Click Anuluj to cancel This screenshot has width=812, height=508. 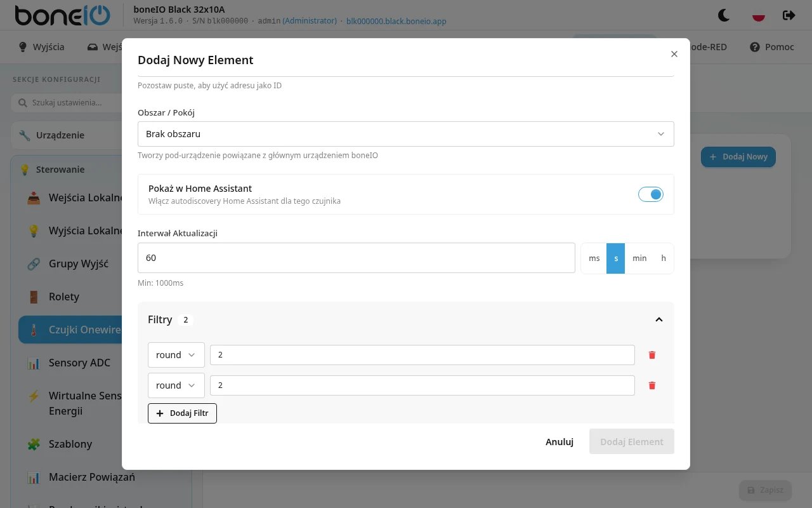point(560,442)
